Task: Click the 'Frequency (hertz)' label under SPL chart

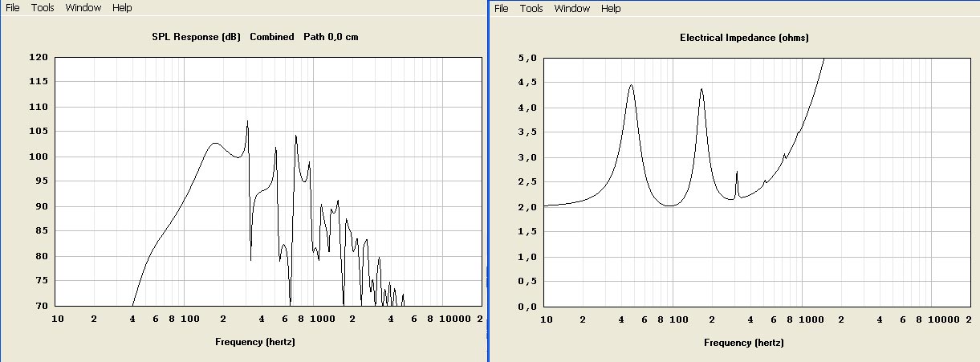Action: tap(255, 342)
